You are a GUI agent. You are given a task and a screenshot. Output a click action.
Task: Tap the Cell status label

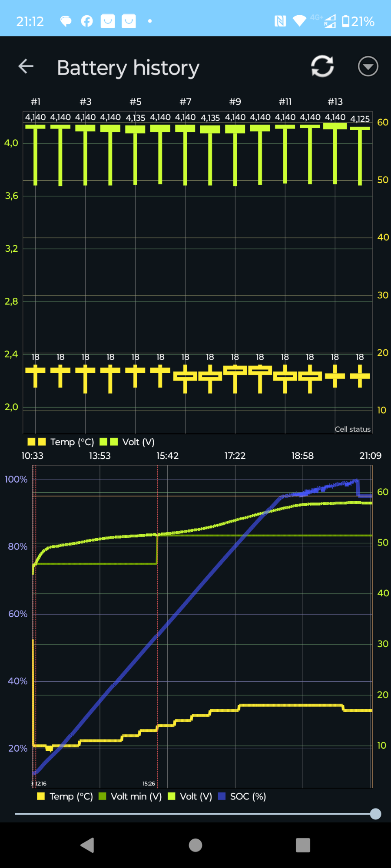click(352, 429)
